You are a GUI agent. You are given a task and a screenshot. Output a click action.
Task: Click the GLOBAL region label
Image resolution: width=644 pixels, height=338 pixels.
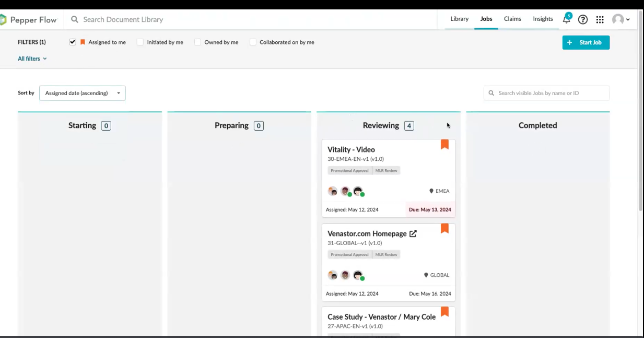[x=440, y=275]
